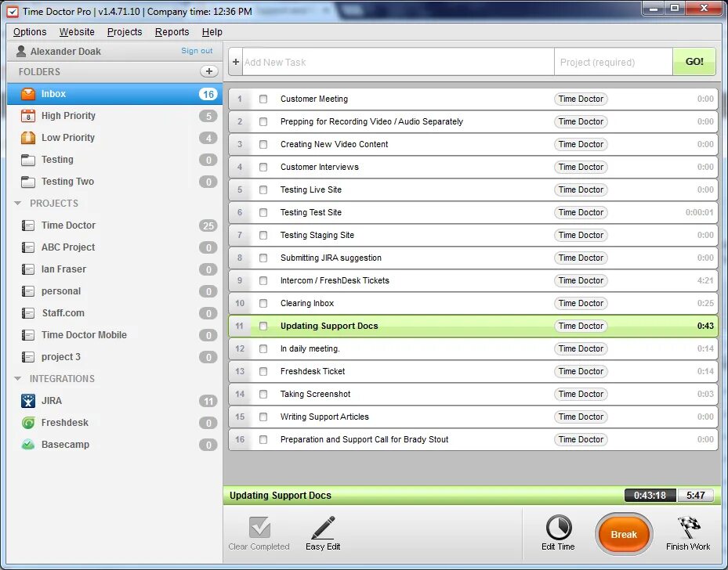
Task: Select the Prepping for Recording Video task
Action: 473,121
